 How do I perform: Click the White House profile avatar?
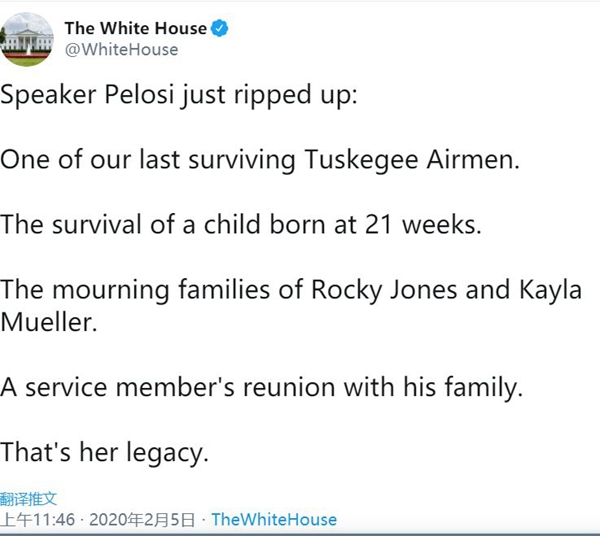tap(28, 39)
